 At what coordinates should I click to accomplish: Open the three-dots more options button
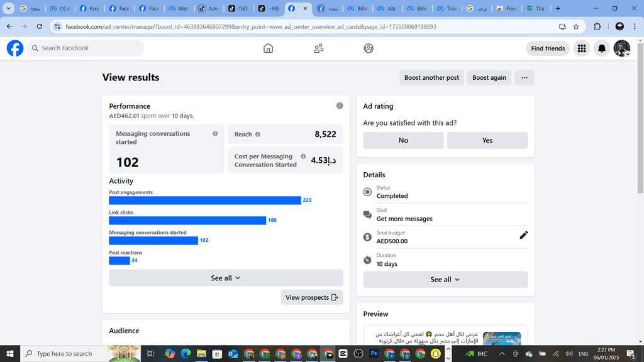(x=525, y=77)
